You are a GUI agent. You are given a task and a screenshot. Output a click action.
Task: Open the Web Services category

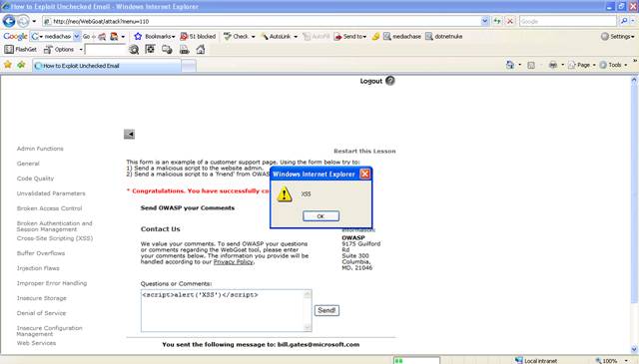click(36, 343)
